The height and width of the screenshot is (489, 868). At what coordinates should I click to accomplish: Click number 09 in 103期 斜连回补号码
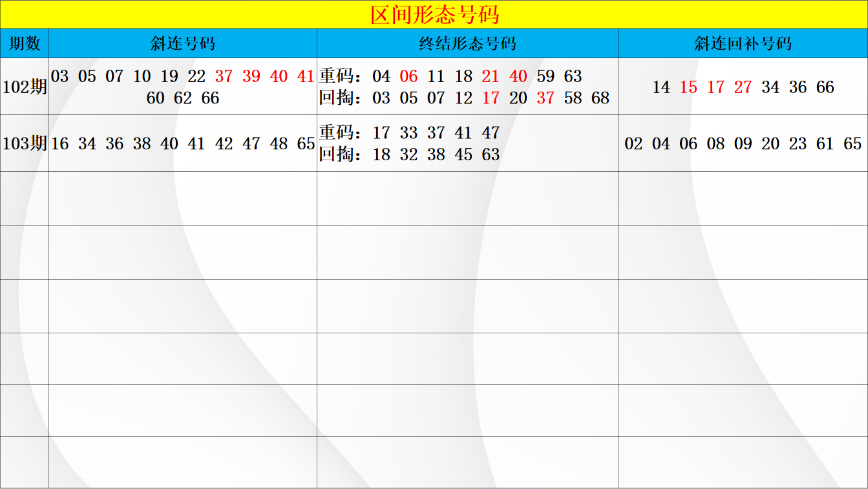[x=743, y=143]
